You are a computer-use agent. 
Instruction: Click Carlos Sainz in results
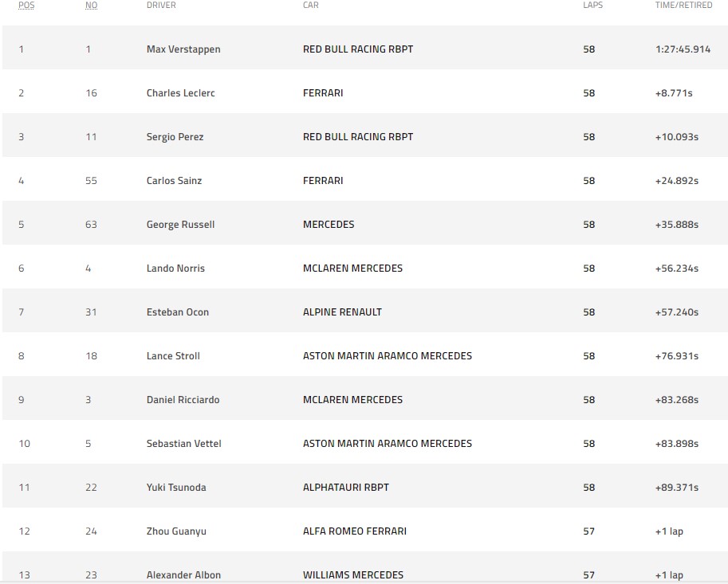click(x=174, y=180)
